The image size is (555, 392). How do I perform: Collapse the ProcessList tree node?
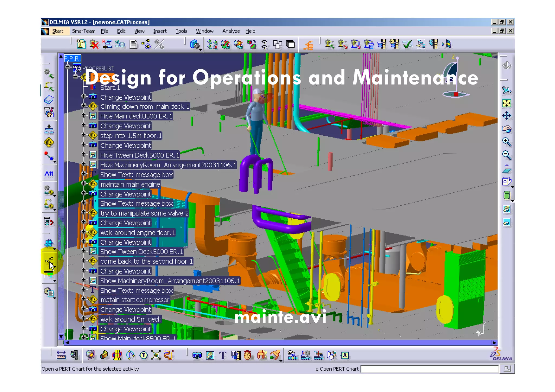coord(67,67)
